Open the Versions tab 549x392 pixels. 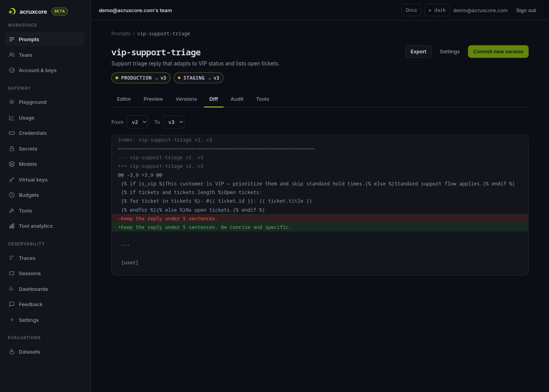(186, 99)
